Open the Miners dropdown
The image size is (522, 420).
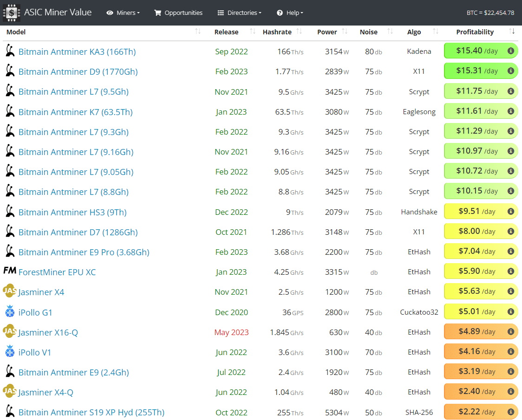click(x=123, y=13)
